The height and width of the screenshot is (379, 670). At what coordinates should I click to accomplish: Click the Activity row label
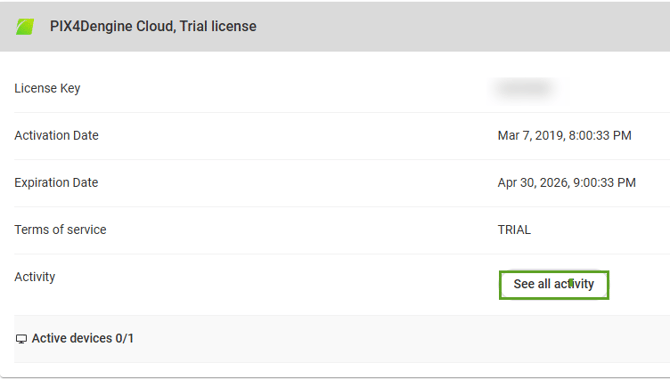click(x=35, y=277)
